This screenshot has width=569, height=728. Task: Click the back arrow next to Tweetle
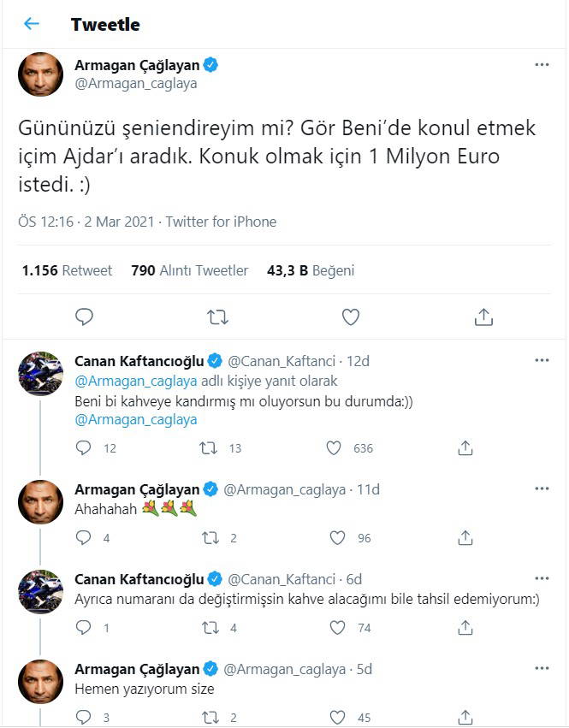pyautogui.click(x=32, y=24)
